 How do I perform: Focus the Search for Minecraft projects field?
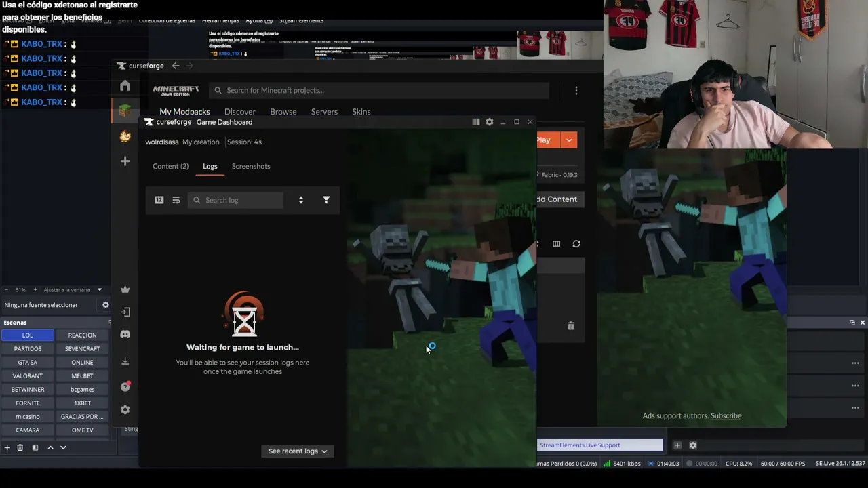pos(380,90)
